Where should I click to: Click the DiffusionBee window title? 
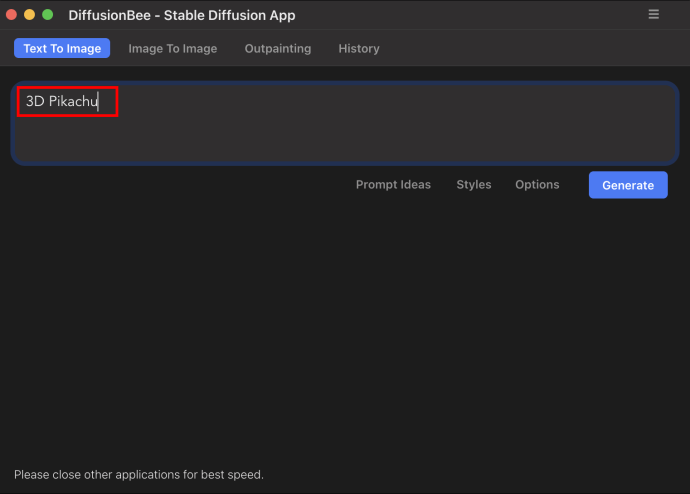pyautogui.click(x=182, y=15)
